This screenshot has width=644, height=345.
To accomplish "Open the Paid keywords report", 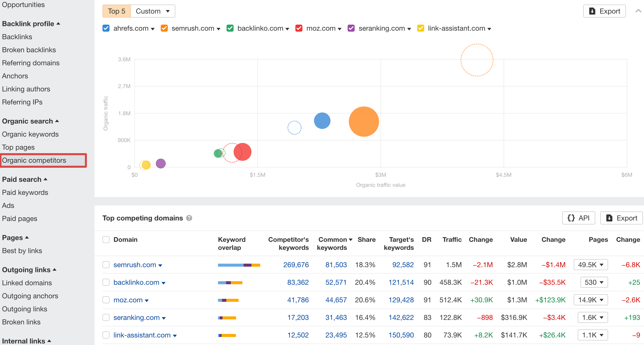I will [25, 192].
